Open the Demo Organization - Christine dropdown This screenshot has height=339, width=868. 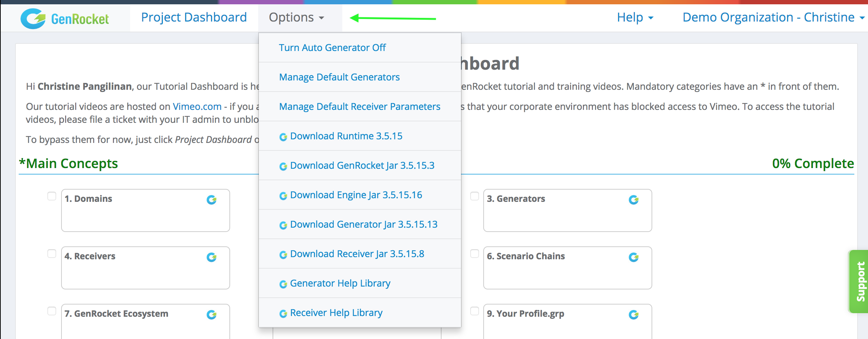coord(773,18)
